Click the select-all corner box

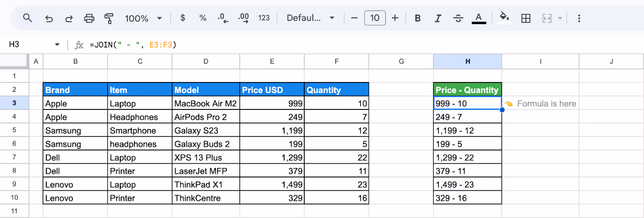[x=14, y=61]
